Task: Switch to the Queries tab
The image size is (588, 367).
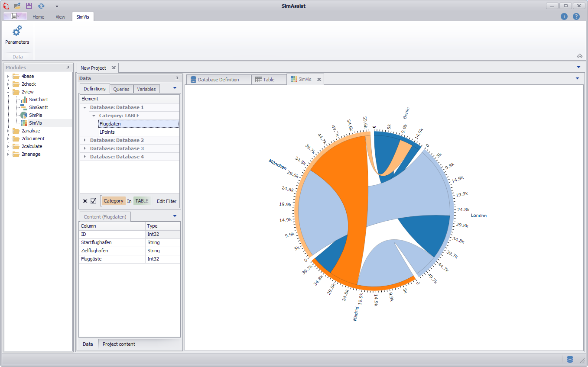Action: (x=121, y=89)
